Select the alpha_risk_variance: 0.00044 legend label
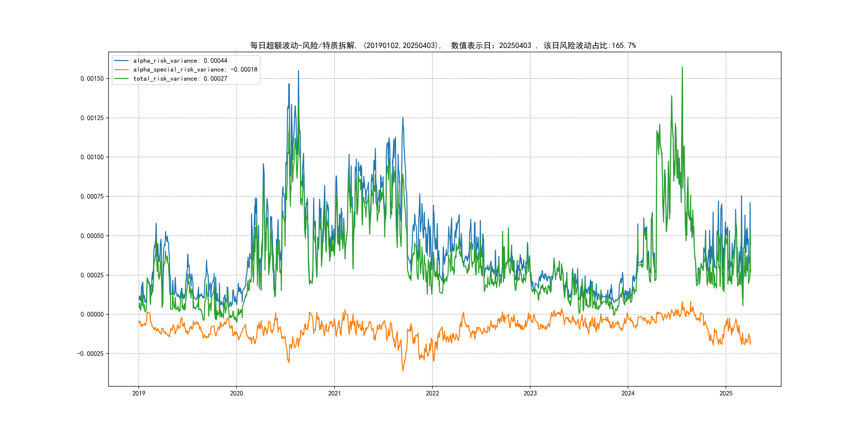 180,61
